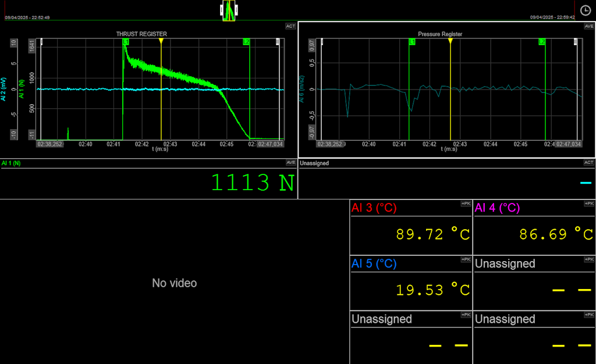This screenshot has height=364, width=596.
Task: Click the AI 2 (mV) axis label
Action: 3,89
